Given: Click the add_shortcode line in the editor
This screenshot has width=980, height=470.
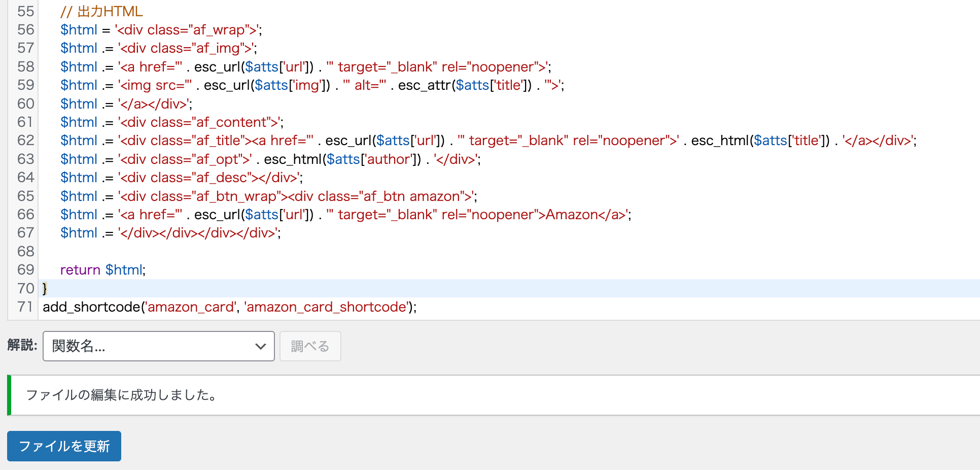Looking at the screenshot, I should pyautogui.click(x=229, y=307).
